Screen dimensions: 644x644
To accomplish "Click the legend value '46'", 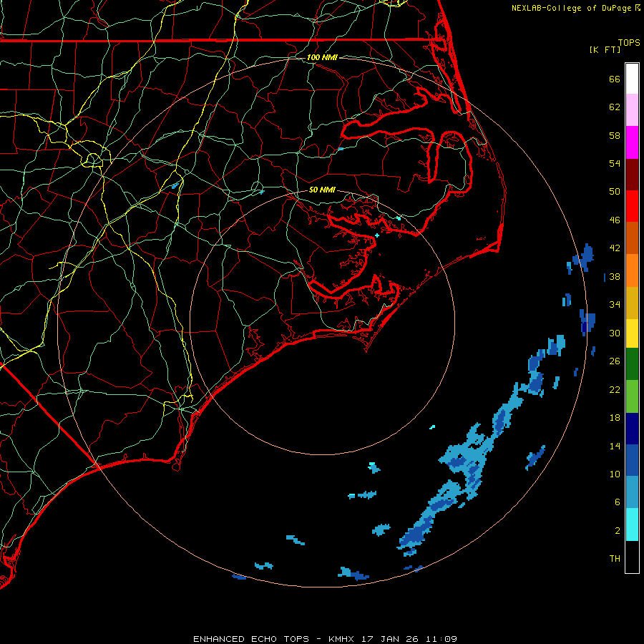I will [615, 220].
